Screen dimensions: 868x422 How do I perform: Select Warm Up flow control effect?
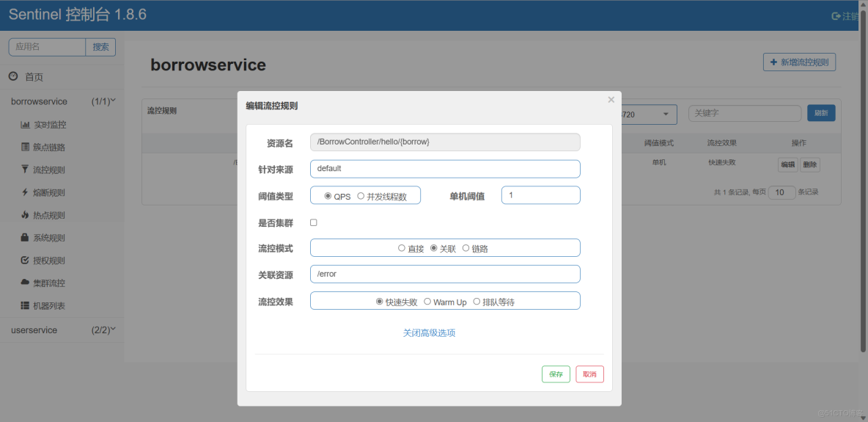coord(427,301)
